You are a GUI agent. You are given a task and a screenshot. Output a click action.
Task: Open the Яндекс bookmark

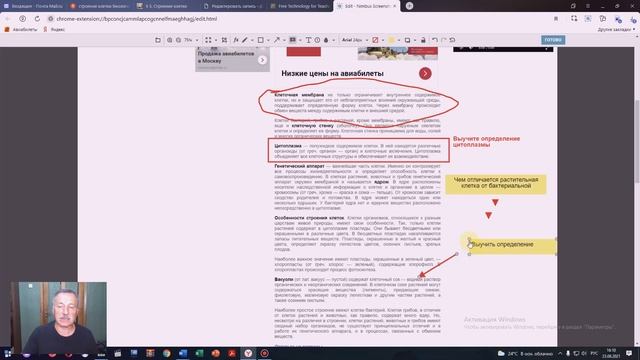(54, 29)
